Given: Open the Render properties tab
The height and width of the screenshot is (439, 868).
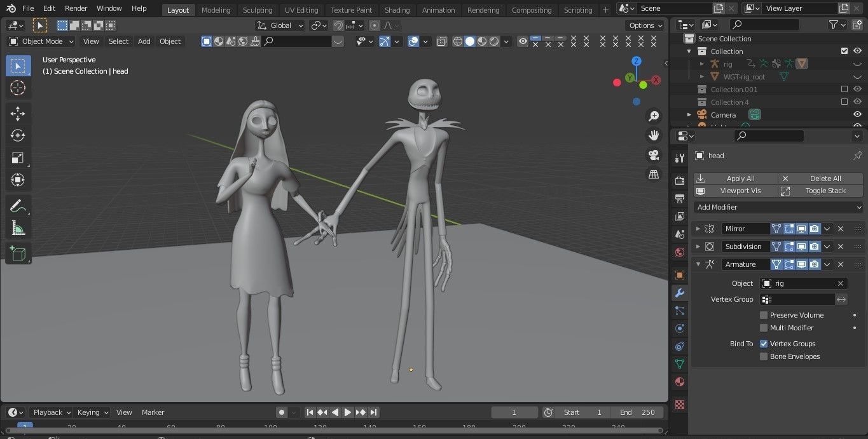Looking at the screenshot, I should coord(680,181).
